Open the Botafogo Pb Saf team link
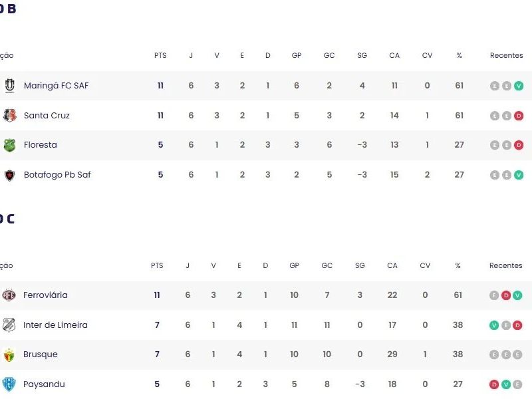The width and height of the screenshot is (532, 415). coord(57,175)
